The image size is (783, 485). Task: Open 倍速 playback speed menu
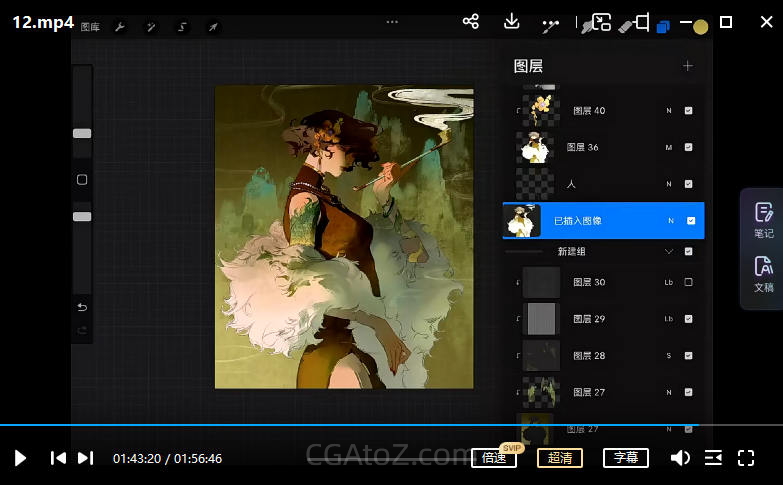click(x=494, y=458)
